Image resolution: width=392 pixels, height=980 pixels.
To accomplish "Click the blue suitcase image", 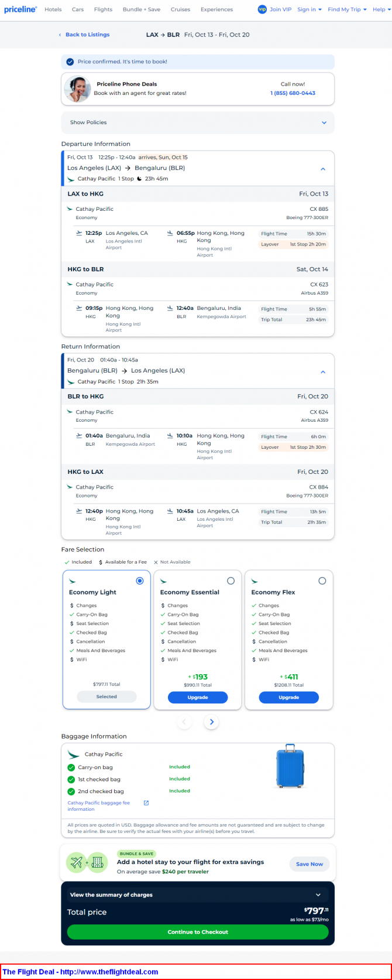I will 290,766.
